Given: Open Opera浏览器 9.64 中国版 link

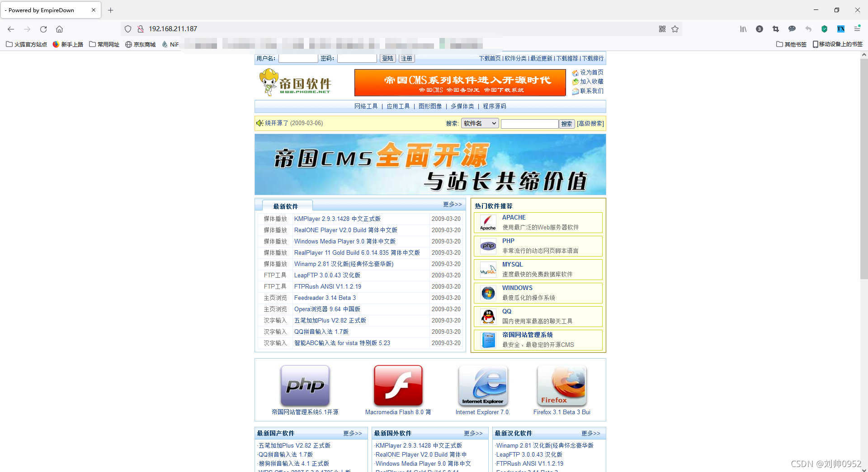Looking at the screenshot, I should [327, 309].
